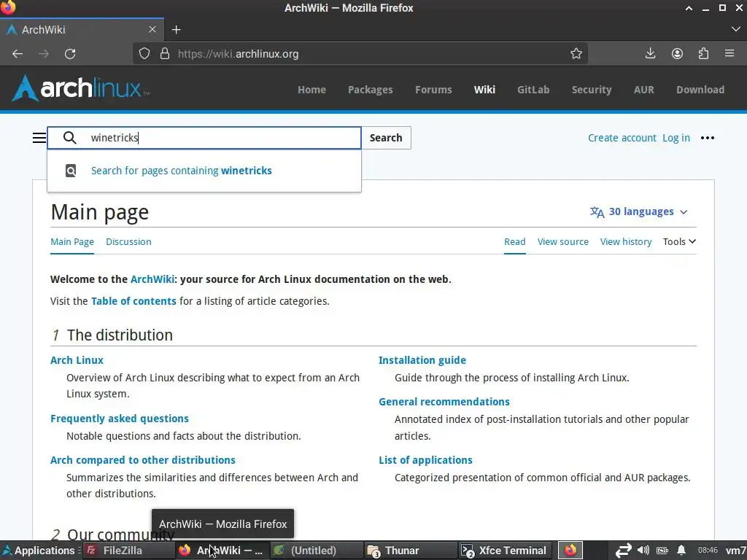Open the Applications menu in taskbar
747x560 pixels.
click(41, 551)
